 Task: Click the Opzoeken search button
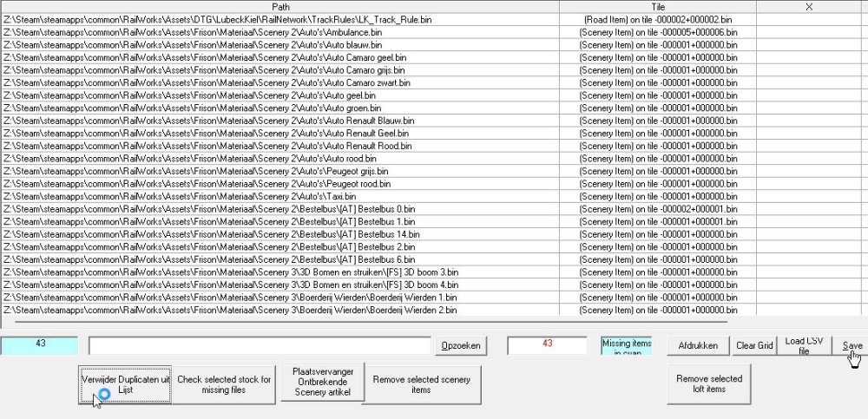(x=460, y=345)
